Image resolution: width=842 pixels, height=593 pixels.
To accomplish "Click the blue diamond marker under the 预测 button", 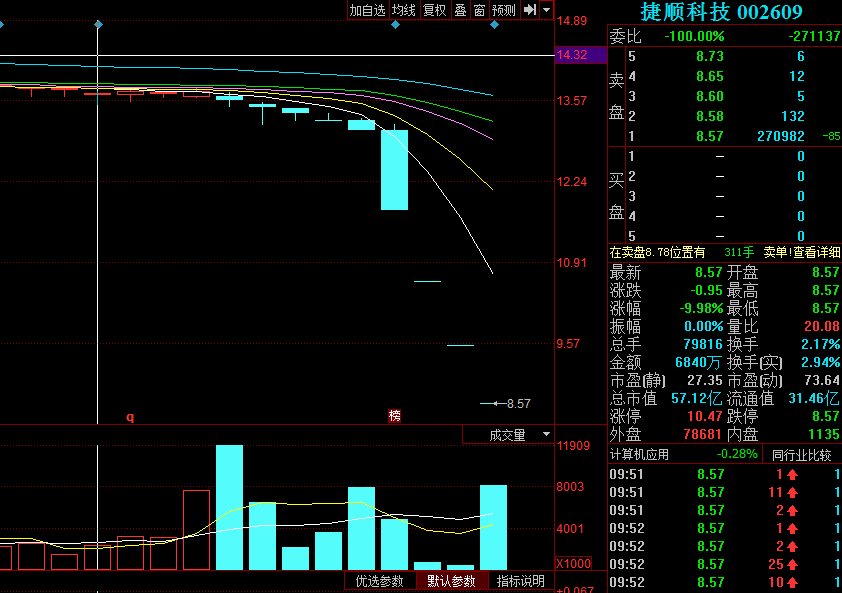I will coord(494,24).
